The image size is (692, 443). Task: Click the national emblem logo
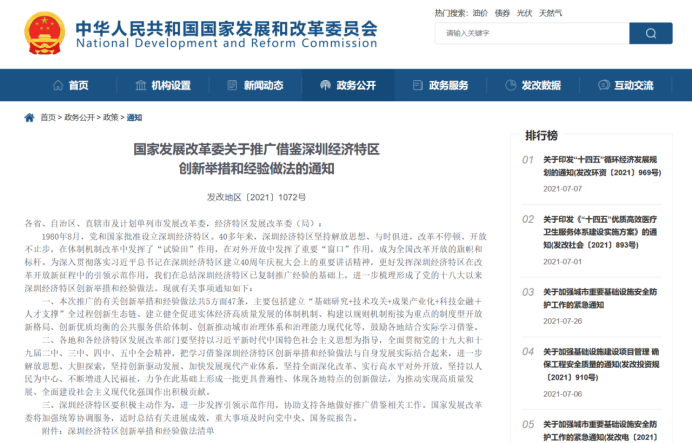coord(43,33)
